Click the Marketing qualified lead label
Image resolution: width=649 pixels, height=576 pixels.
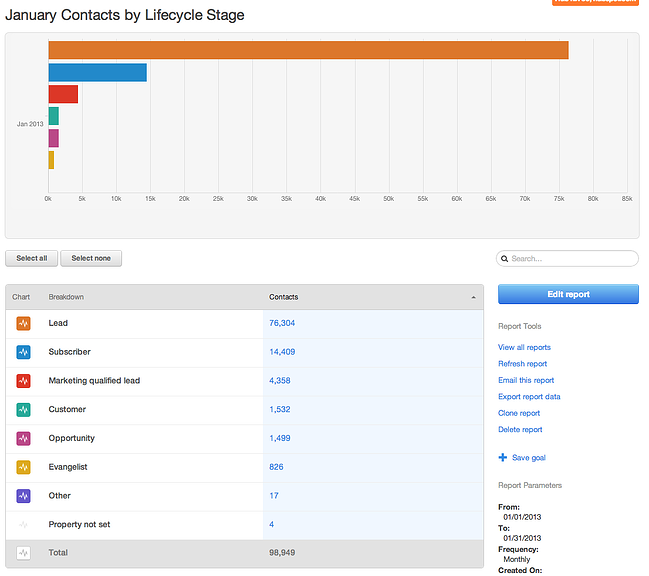(94, 381)
